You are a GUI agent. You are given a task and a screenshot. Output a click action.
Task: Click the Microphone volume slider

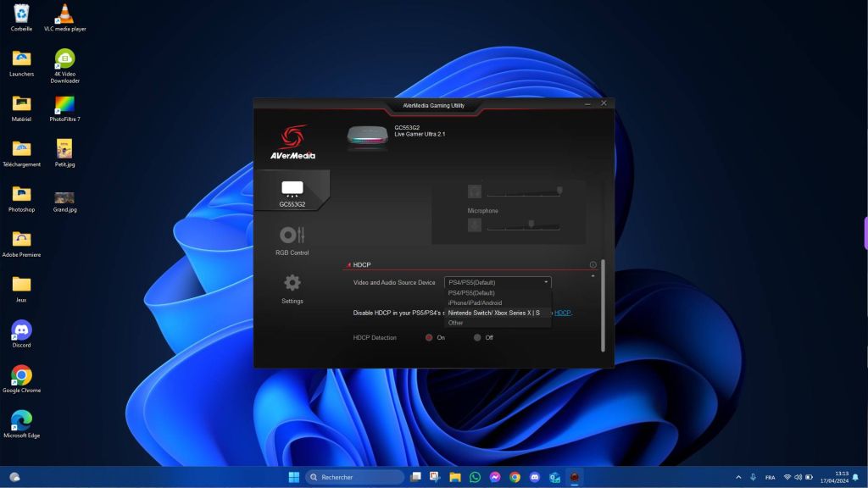pos(524,225)
